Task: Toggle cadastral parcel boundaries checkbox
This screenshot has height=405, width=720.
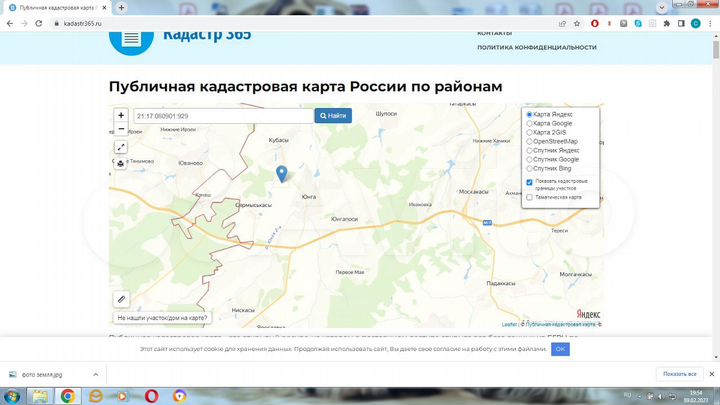Action: pyautogui.click(x=529, y=182)
